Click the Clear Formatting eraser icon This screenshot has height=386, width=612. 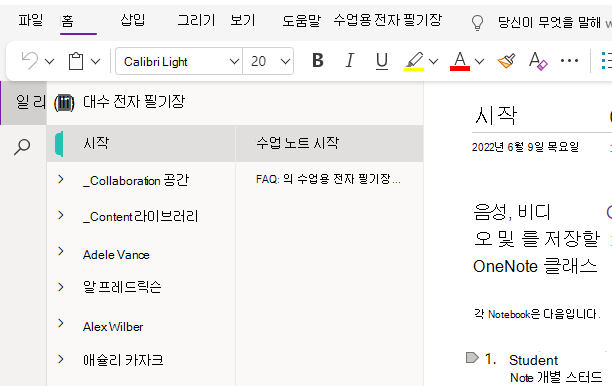coord(538,61)
